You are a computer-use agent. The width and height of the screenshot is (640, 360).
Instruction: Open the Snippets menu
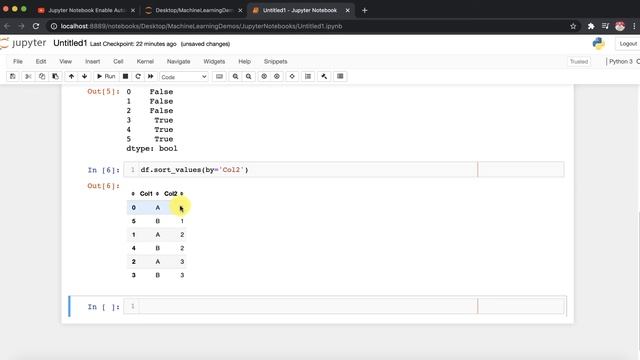coord(276,62)
